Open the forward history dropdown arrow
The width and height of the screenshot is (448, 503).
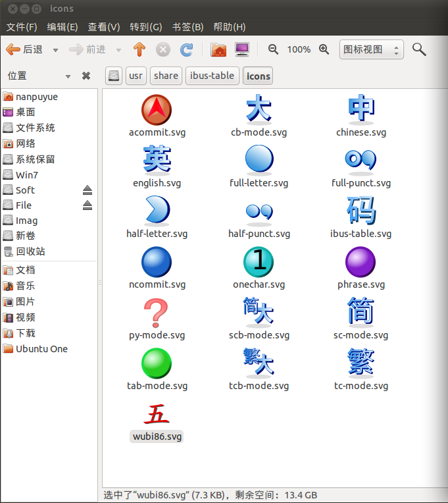point(118,50)
